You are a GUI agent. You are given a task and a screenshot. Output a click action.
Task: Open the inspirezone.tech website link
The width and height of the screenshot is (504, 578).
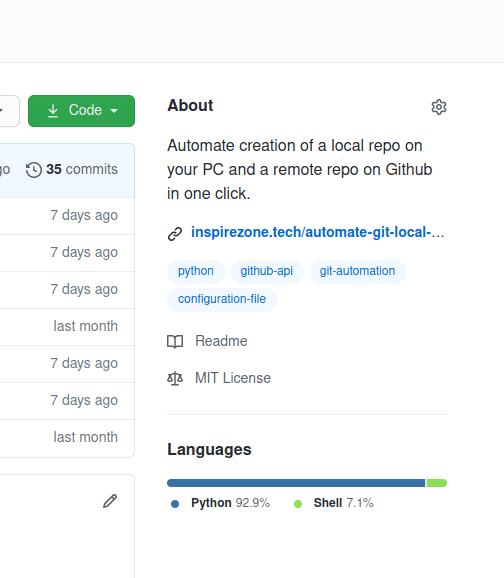(x=317, y=232)
